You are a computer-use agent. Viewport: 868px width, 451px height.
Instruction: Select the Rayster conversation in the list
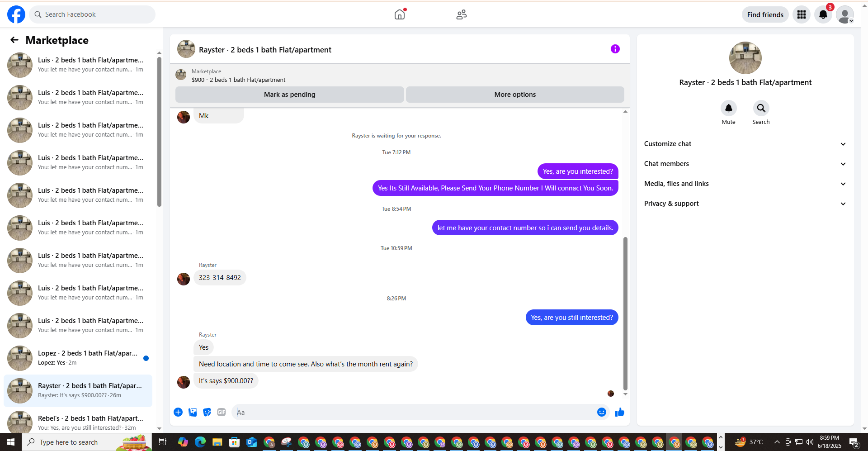click(78, 390)
